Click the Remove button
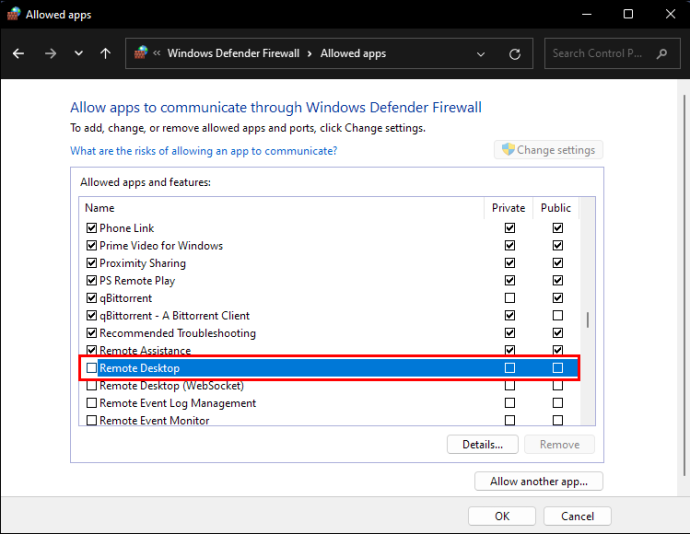 click(x=559, y=444)
